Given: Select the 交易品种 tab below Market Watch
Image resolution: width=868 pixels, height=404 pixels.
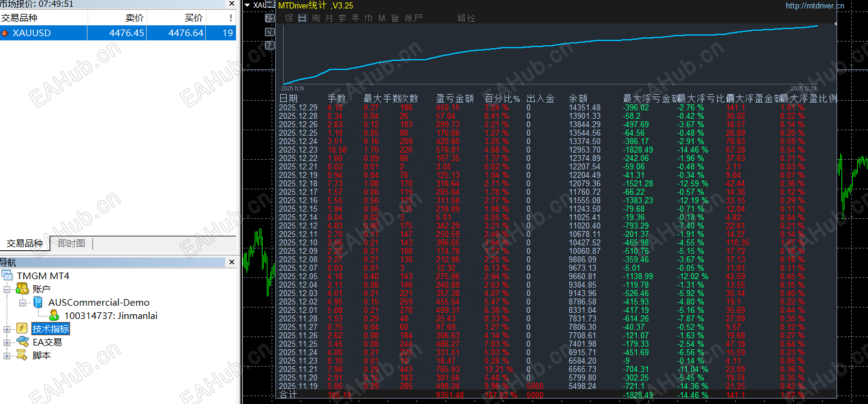Looking at the screenshot, I should [25, 244].
